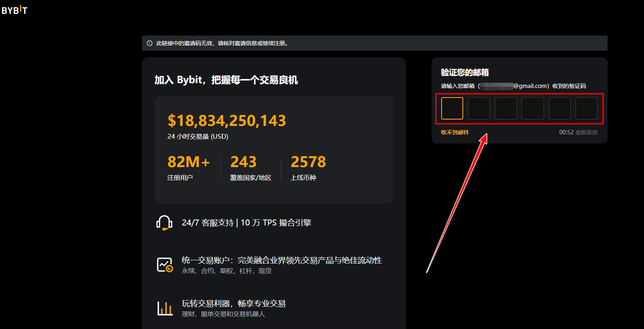Click the 00:52 resend countdown timer

click(566, 132)
